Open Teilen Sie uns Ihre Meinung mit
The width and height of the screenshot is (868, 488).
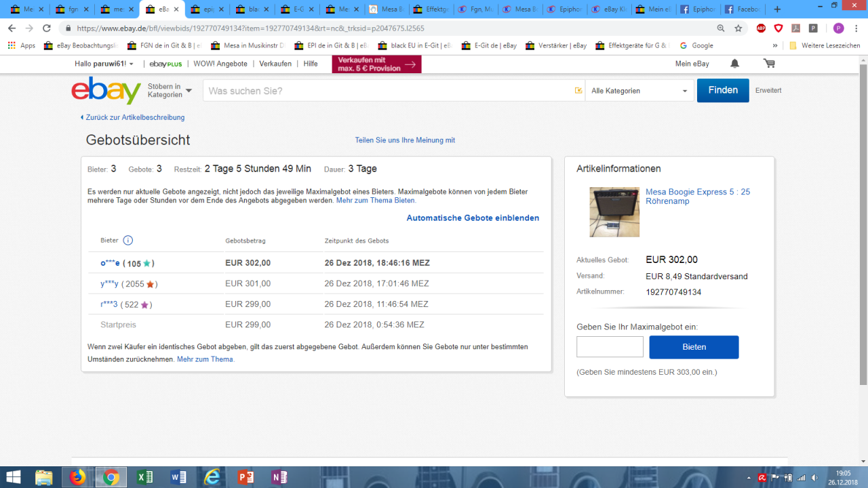tap(405, 140)
